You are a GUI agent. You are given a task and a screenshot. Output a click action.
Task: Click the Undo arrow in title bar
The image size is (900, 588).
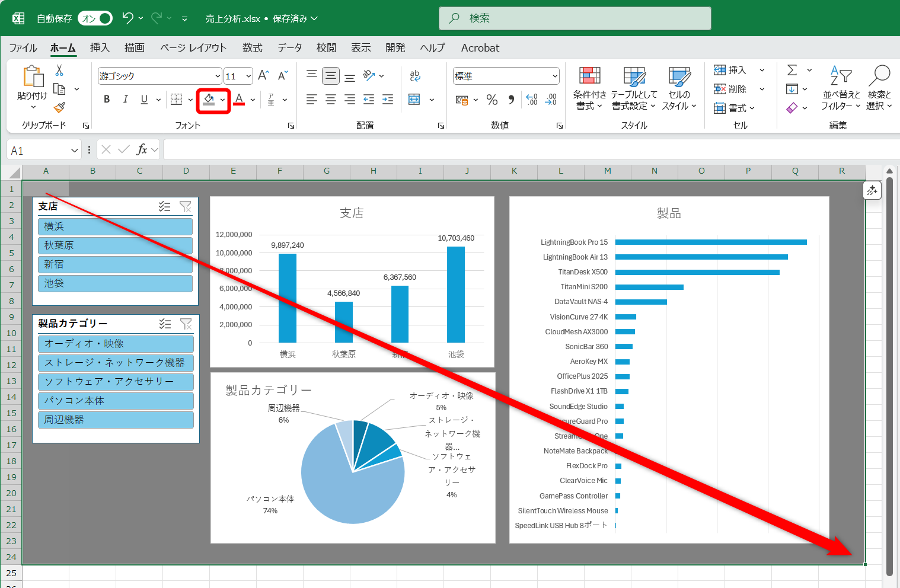tap(128, 18)
